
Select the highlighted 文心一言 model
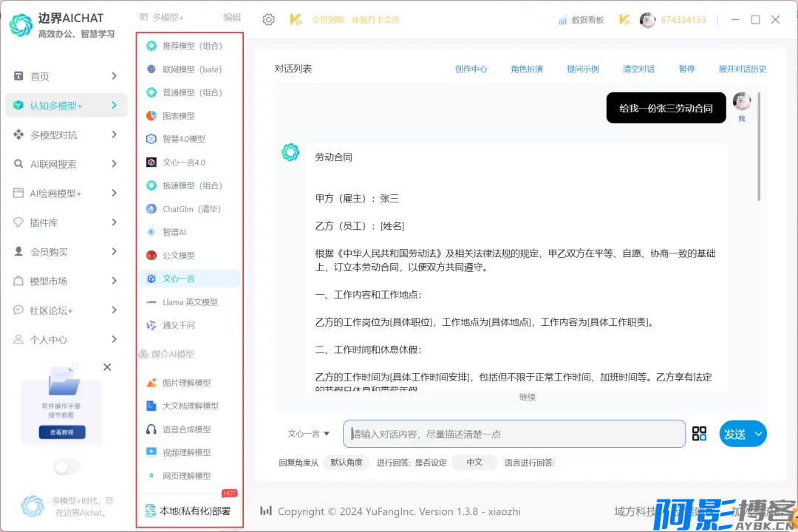coord(189,279)
